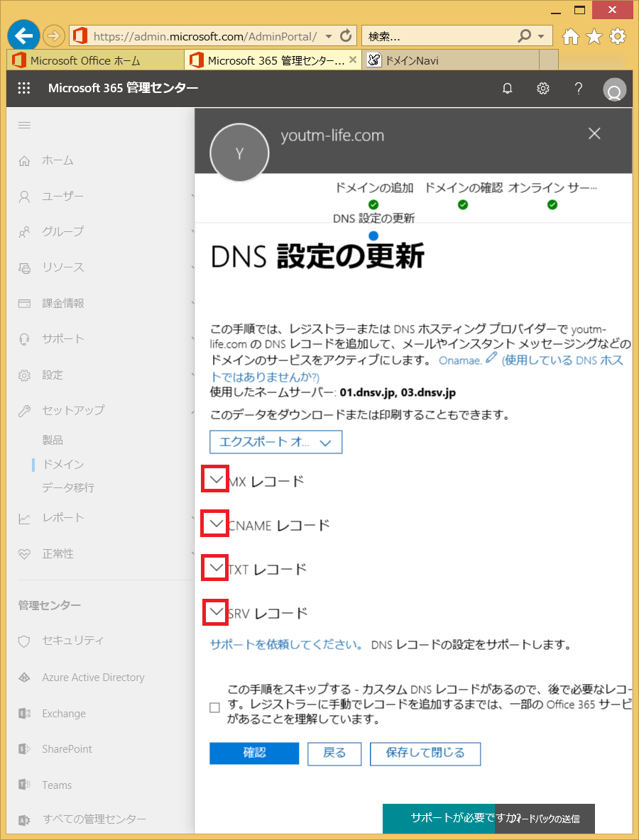Switch to ドメインNavi browser tab
Screen dimensions: 639x840
pyautogui.click(x=451, y=60)
